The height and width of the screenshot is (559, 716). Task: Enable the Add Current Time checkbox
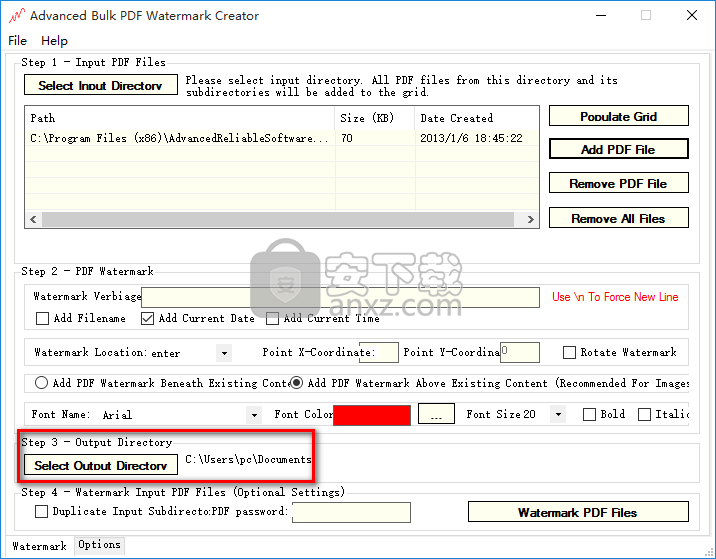coord(273,318)
